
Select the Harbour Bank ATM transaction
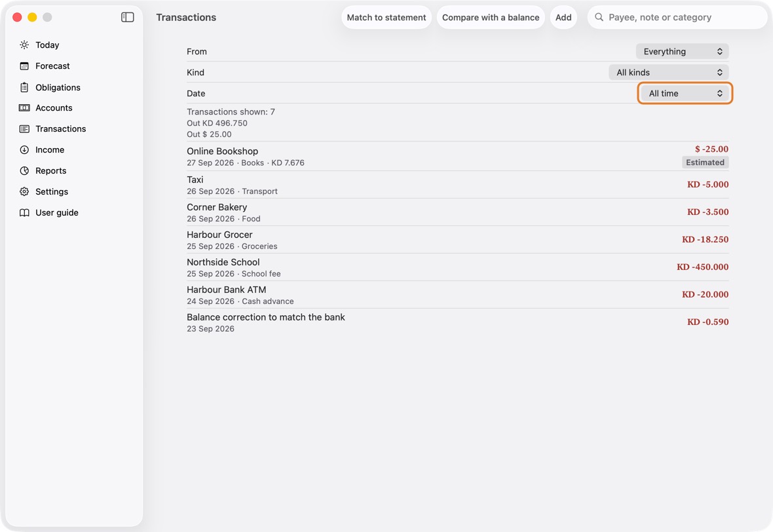(457, 295)
